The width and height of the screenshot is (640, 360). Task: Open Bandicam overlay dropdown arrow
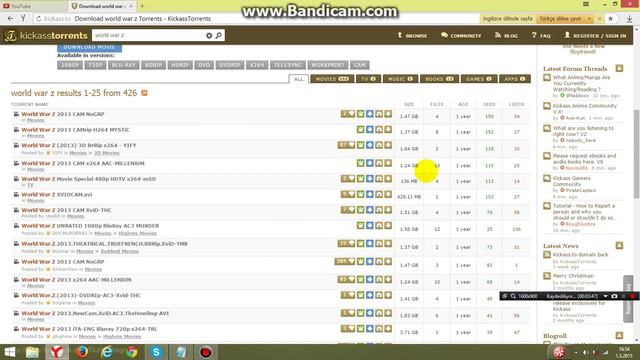pyautogui.click(x=606, y=296)
